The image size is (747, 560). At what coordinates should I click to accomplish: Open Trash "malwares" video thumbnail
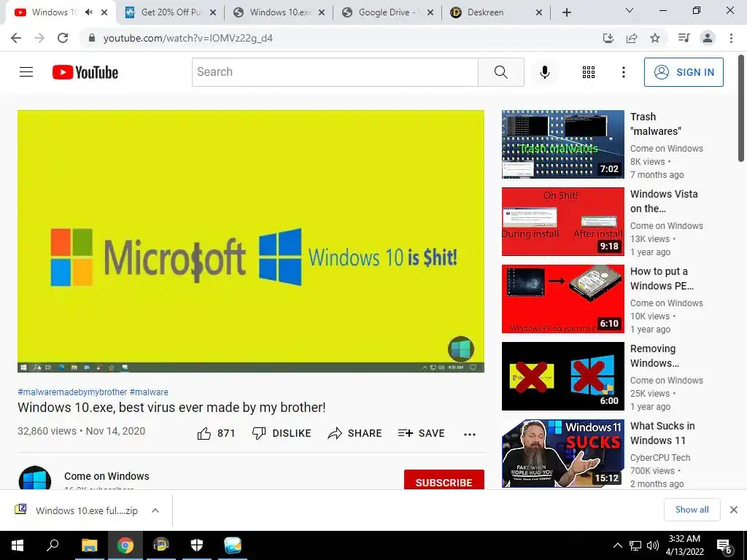point(562,144)
